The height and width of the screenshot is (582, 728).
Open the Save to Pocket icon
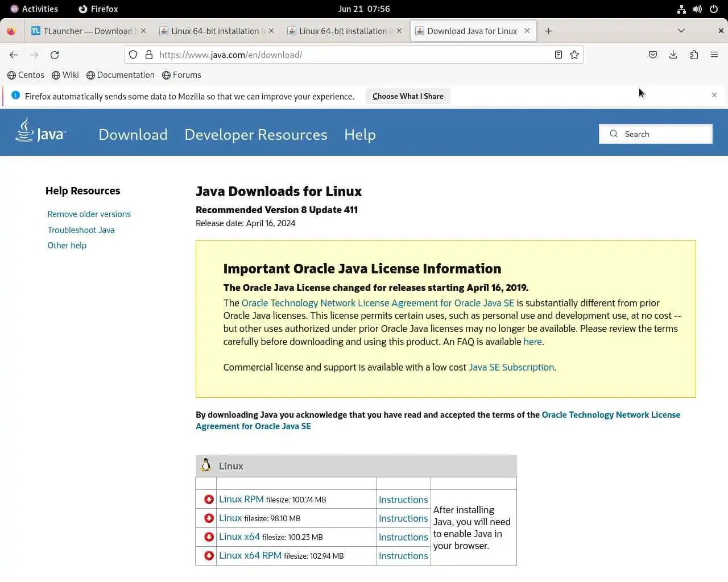(x=653, y=55)
